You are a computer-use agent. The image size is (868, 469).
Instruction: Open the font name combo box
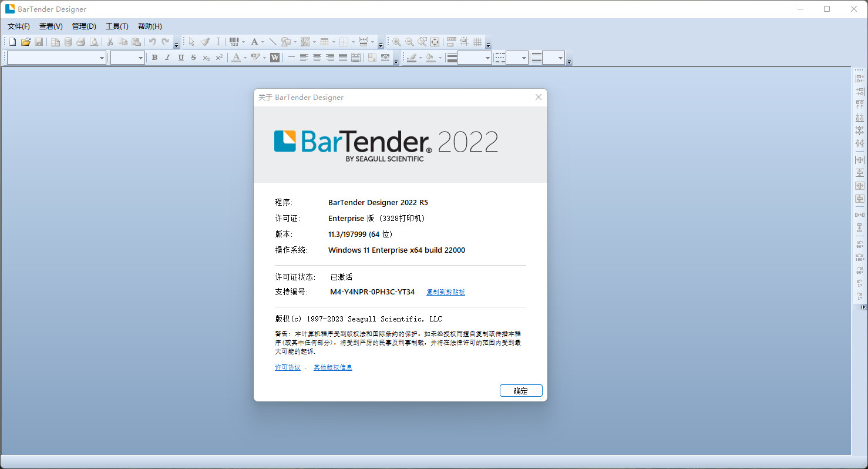(56, 58)
